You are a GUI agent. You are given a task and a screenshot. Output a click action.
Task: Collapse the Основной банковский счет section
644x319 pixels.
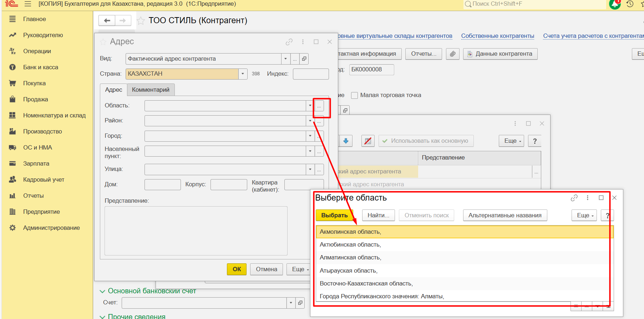(x=102, y=291)
